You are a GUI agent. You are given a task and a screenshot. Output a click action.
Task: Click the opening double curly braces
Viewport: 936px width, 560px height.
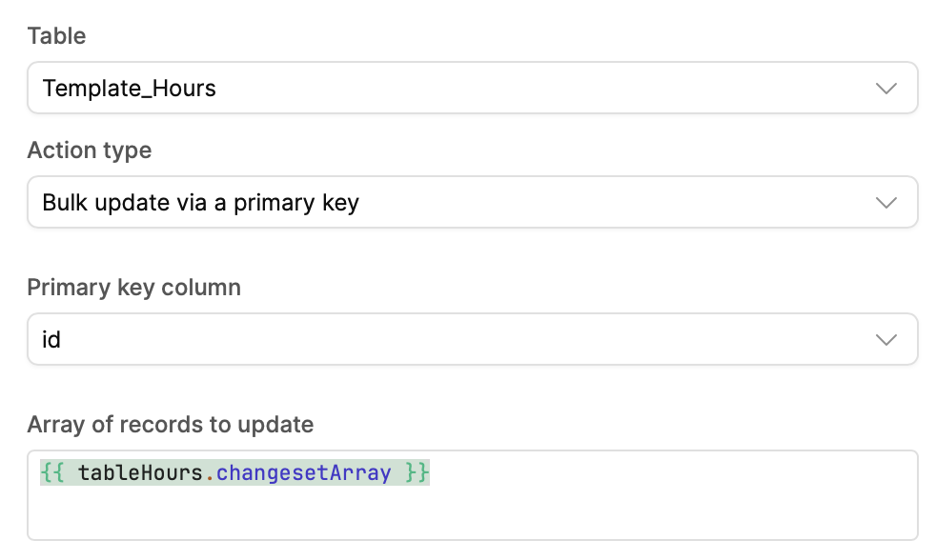pos(52,472)
